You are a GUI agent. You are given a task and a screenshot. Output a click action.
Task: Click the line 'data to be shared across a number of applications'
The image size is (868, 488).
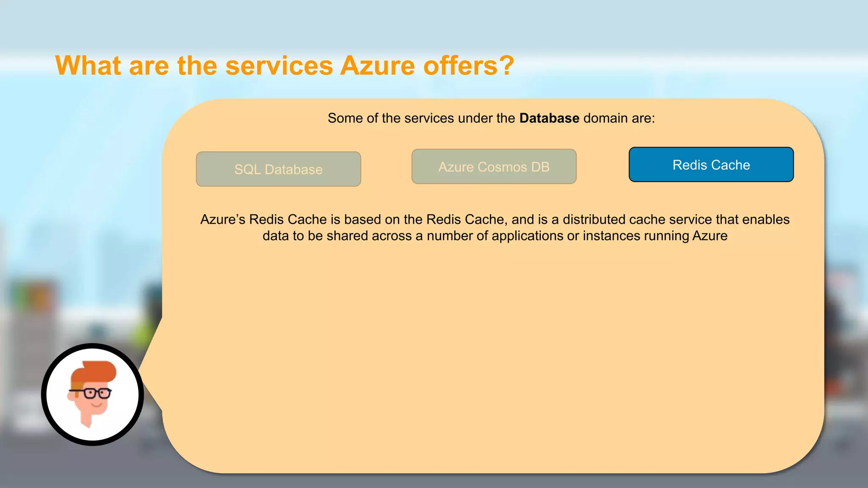pyautogui.click(x=495, y=236)
